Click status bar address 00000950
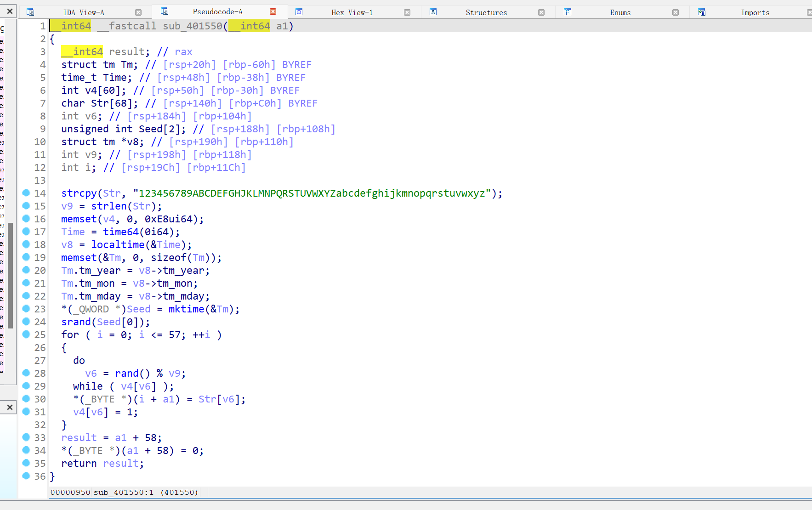812x510 pixels. pos(70,492)
